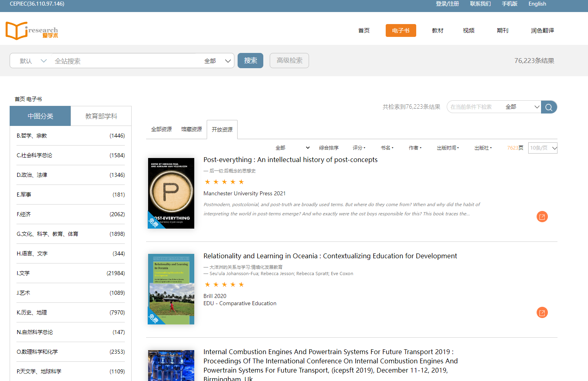
Task: Switch language via English link
Action: click(537, 4)
